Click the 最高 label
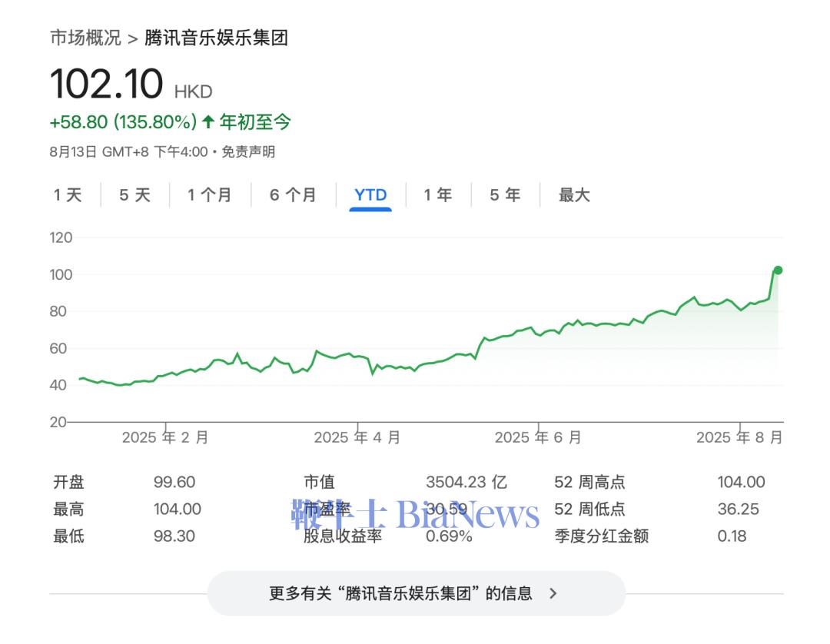 click(69, 509)
